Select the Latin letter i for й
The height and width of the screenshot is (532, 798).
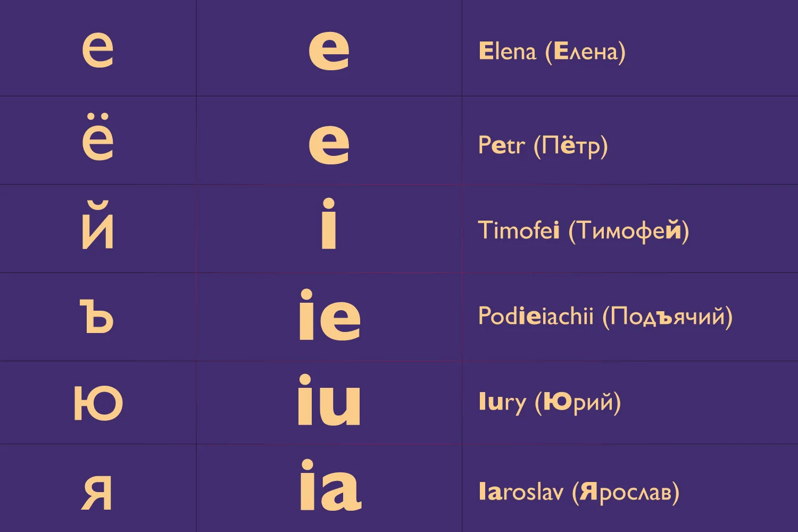pos(329,223)
